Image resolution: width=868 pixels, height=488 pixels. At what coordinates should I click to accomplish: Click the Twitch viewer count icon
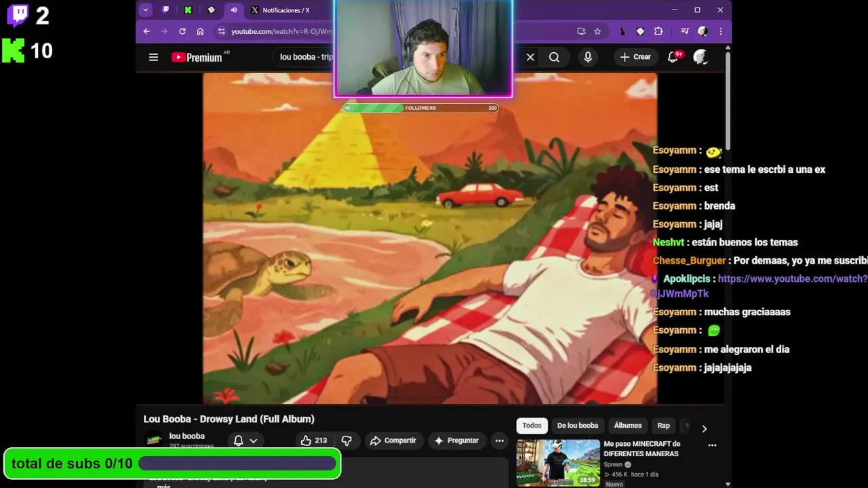pyautogui.click(x=17, y=15)
